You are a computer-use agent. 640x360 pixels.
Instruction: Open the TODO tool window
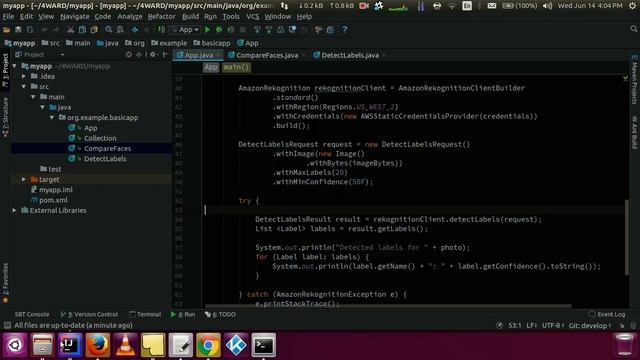click(220, 314)
